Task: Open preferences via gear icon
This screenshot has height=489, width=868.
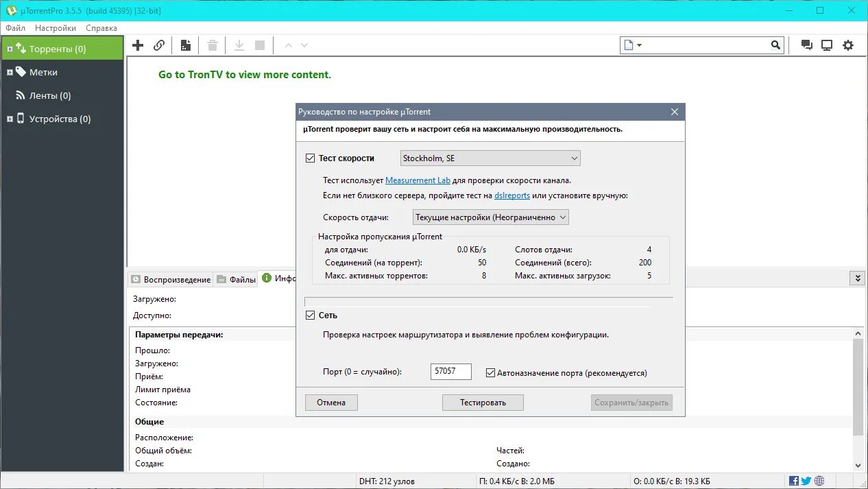Action: click(x=848, y=44)
